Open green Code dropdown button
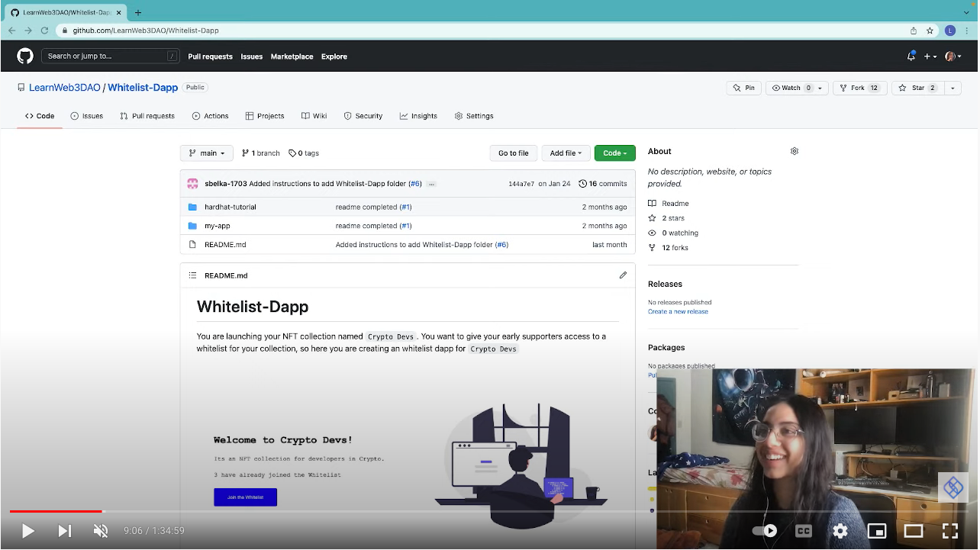 614,153
